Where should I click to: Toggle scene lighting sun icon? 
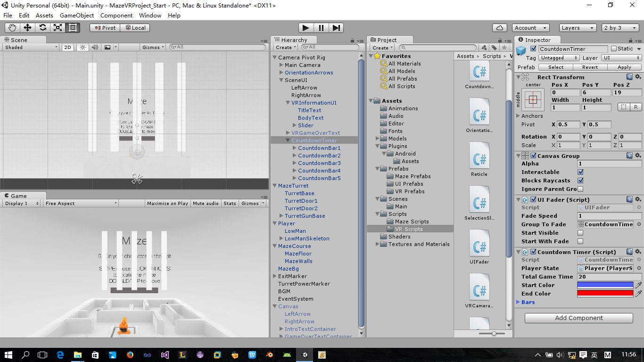(x=83, y=47)
